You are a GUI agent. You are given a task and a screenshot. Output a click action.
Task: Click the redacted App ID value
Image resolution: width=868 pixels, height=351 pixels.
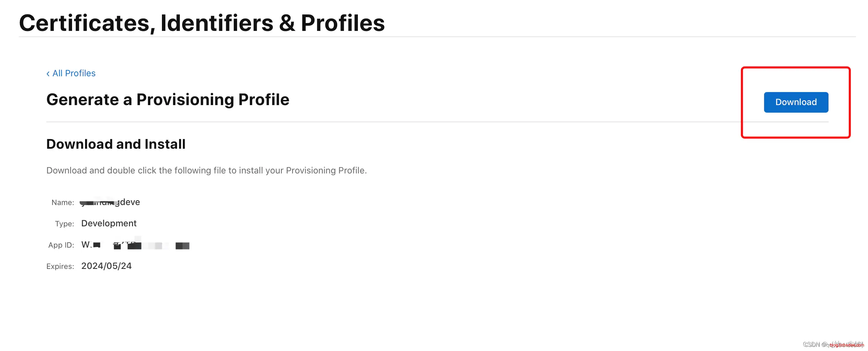[136, 245]
